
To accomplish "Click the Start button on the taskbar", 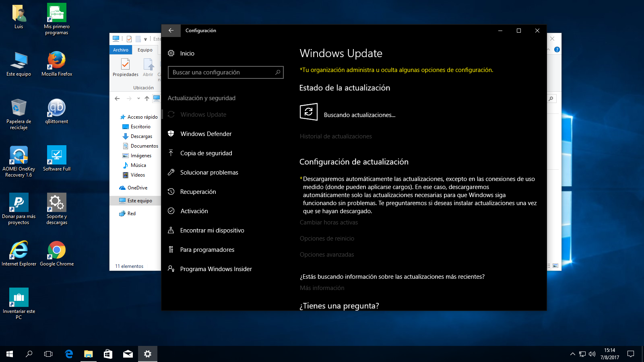I will coord(10,354).
